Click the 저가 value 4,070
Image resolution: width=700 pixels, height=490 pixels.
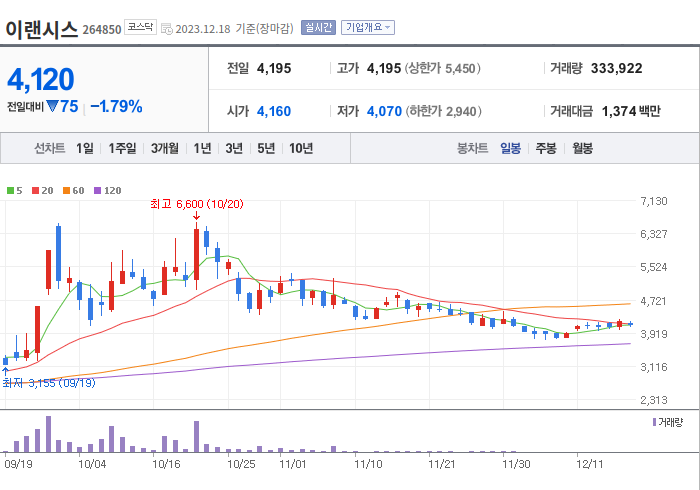(x=384, y=111)
